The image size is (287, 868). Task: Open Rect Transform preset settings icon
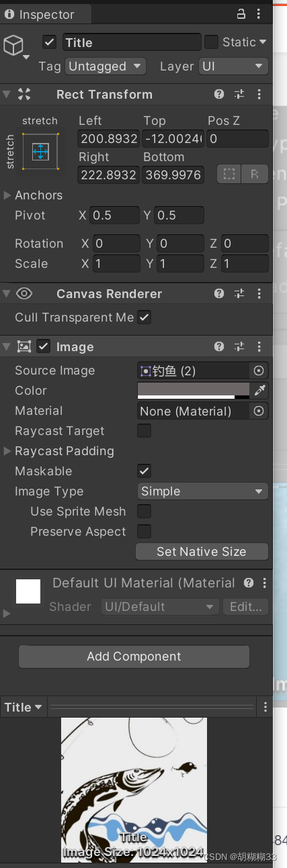tap(239, 95)
